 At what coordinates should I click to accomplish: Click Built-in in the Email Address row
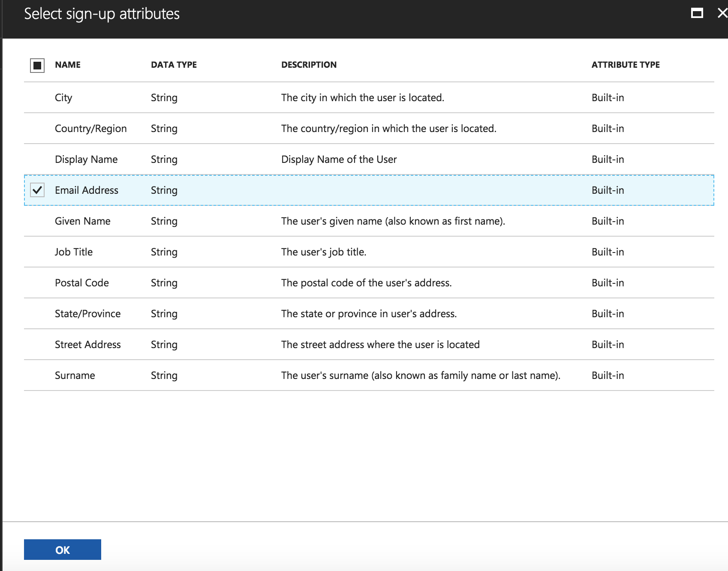tap(608, 190)
